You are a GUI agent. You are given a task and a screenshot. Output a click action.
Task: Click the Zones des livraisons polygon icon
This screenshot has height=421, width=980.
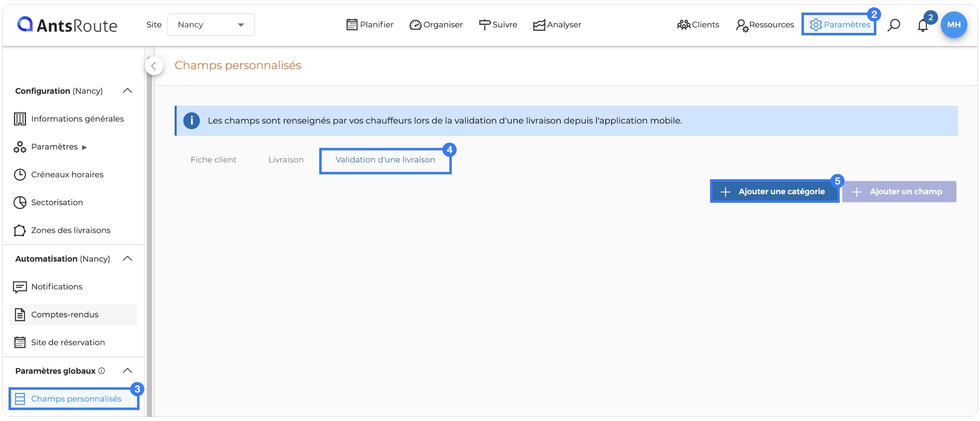click(x=20, y=230)
